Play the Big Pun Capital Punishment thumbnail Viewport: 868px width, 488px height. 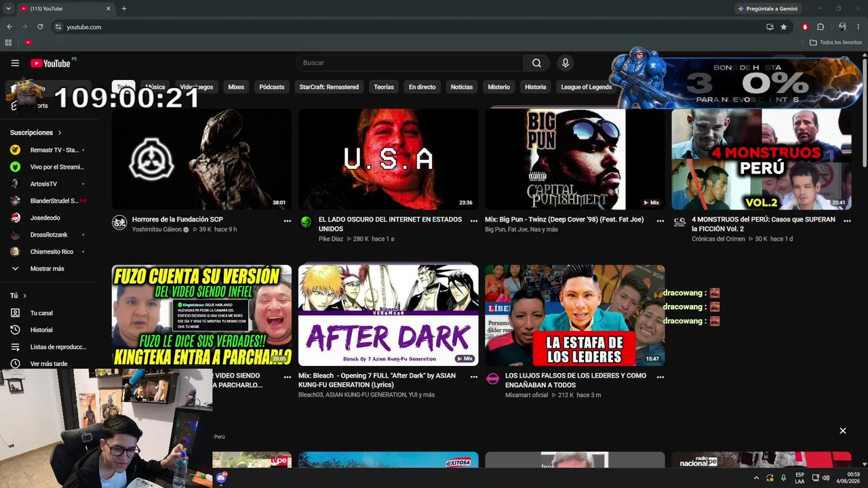coord(574,159)
